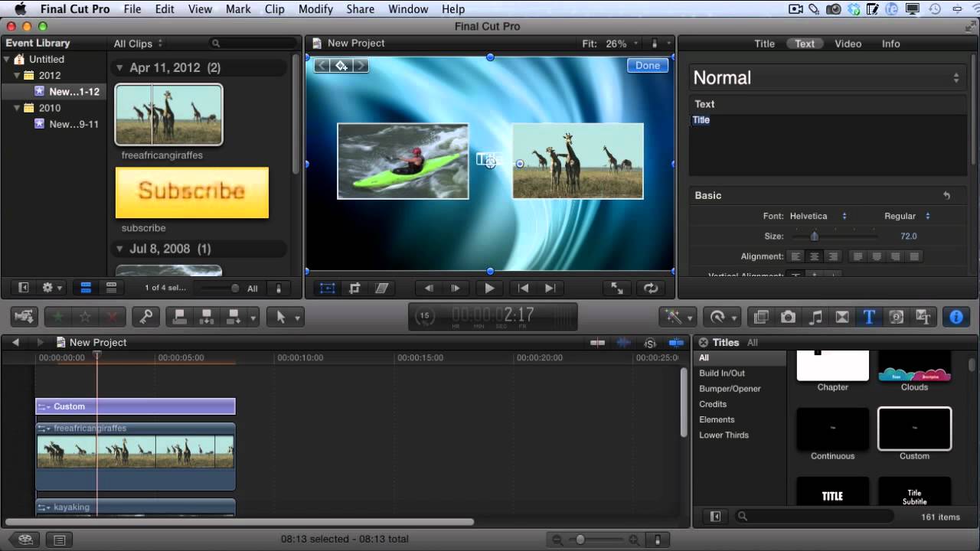Open the Generators browser icon

click(897, 317)
